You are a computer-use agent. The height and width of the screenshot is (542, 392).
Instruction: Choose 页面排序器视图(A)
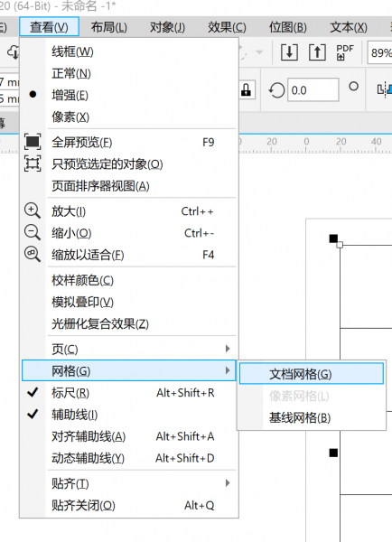[x=129, y=185]
